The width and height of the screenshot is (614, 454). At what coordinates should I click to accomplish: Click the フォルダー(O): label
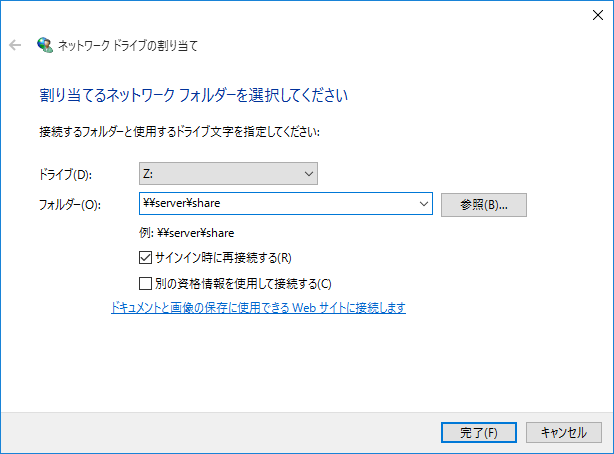(70, 204)
